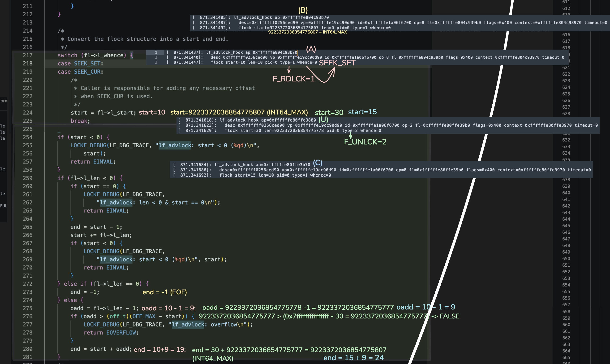Viewport: 610px width, 364px height.
Task: Click 'start);' on line 256
Action: [x=95, y=153]
